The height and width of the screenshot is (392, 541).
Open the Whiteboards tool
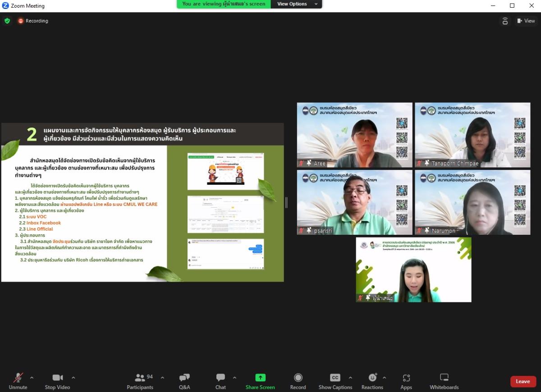click(x=444, y=381)
